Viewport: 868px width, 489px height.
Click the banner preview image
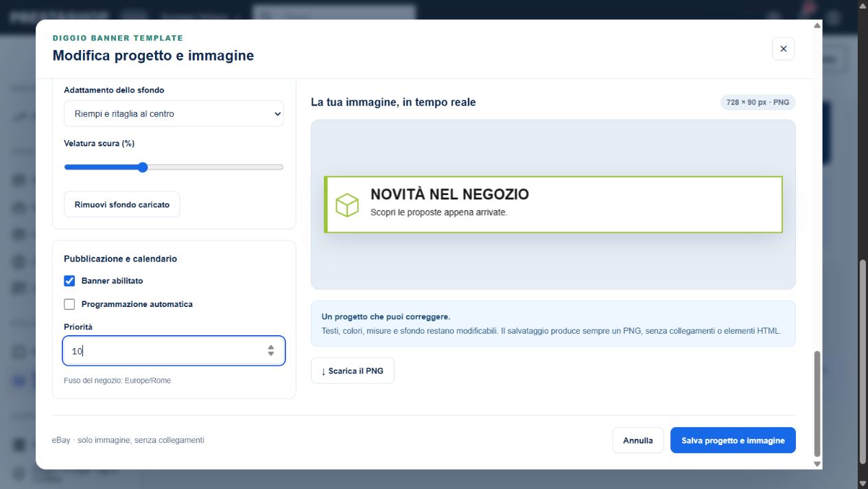click(553, 205)
